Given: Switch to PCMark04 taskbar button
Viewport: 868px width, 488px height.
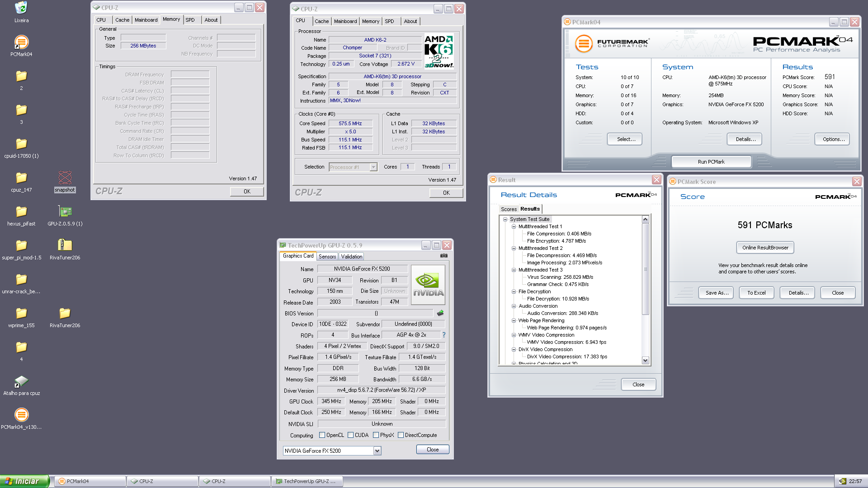Looking at the screenshot, I should tap(90, 481).
